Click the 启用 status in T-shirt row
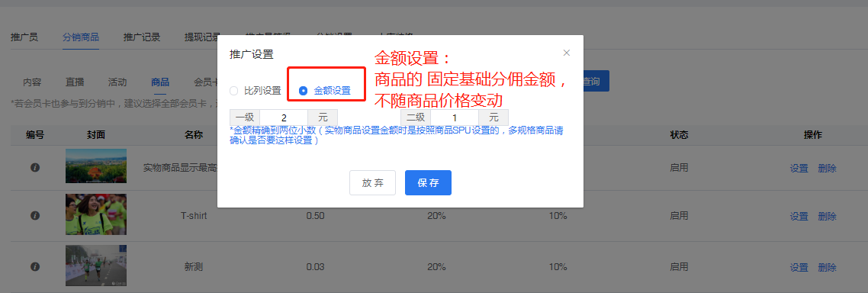The height and width of the screenshot is (293, 868). (x=680, y=215)
